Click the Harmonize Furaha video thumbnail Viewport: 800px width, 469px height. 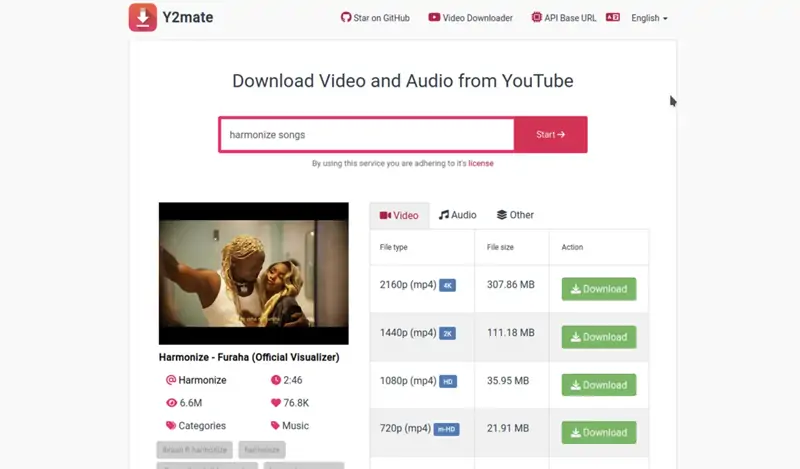tap(254, 274)
